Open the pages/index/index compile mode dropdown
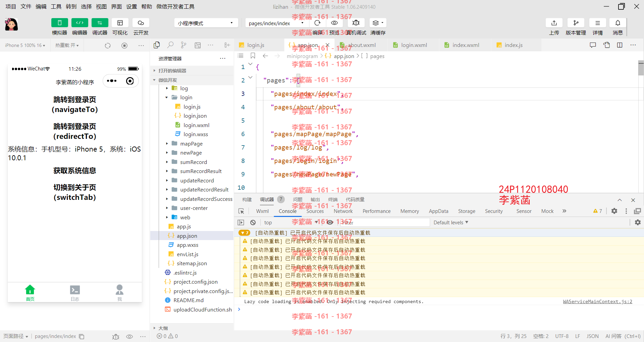The width and height of the screenshot is (644, 342). click(x=276, y=23)
